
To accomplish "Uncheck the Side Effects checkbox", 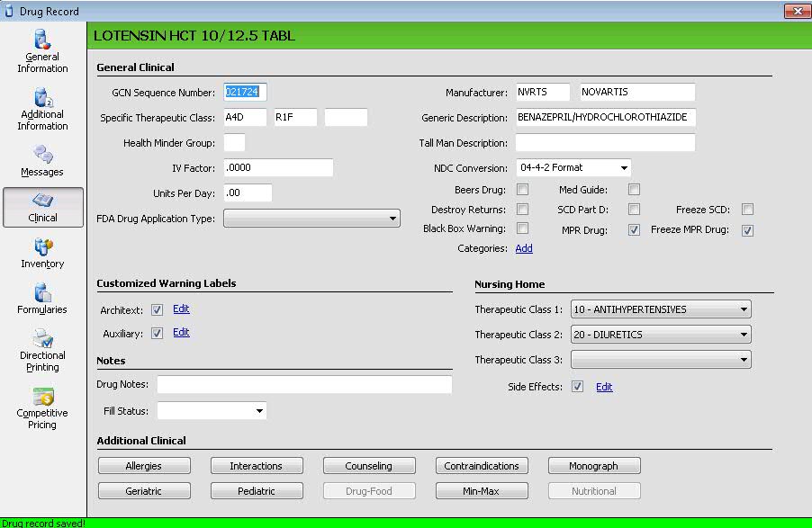I will pyautogui.click(x=577, y=386).
